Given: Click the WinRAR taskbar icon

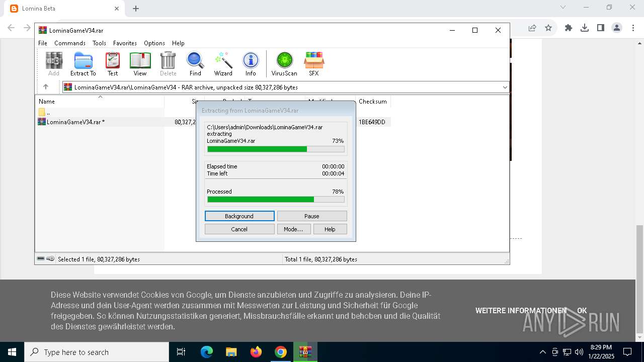Looking at the screenshot, I should coord(305,352).
